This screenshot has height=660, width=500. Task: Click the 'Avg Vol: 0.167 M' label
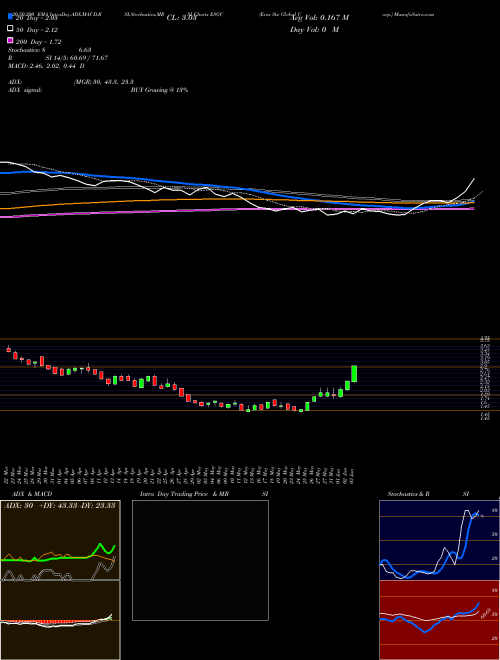[x=319, y=18]
